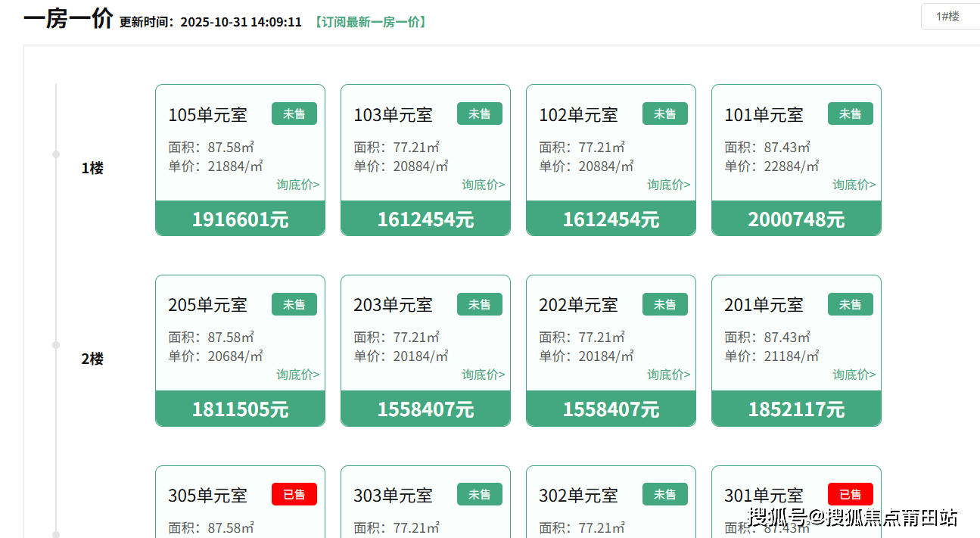Screen dimensions: 980x538
Task: Click 询底价 link on unit 101
Action: pyautogui.click(x=853, y=184)
